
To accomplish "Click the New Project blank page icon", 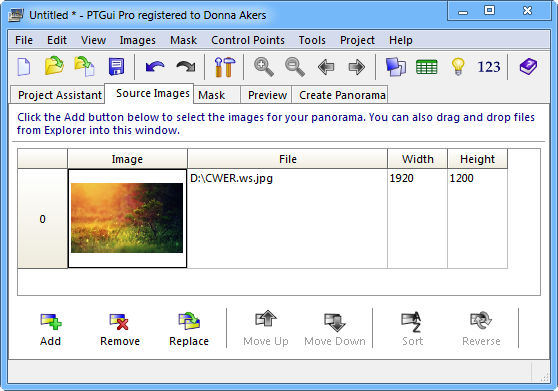I will click(x=24, y=67).
